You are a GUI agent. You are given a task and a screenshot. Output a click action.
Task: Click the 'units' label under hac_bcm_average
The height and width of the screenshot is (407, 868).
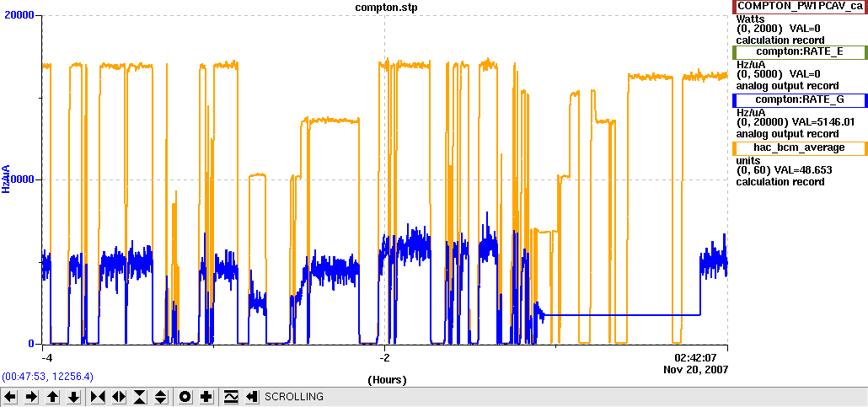(747, 161)
